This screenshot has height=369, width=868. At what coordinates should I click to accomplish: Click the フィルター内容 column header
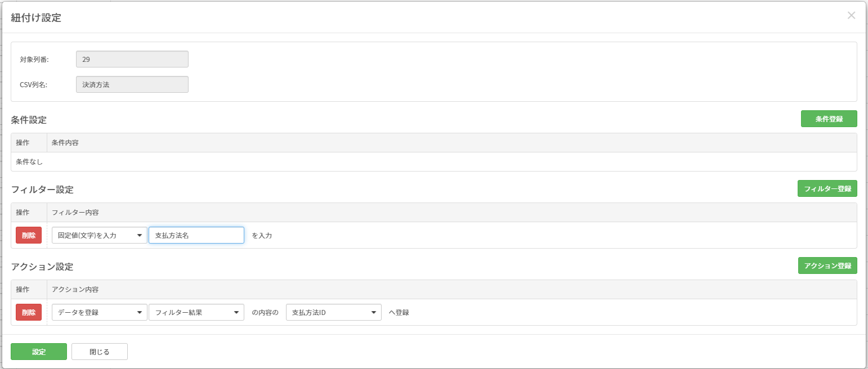[75, 213]
